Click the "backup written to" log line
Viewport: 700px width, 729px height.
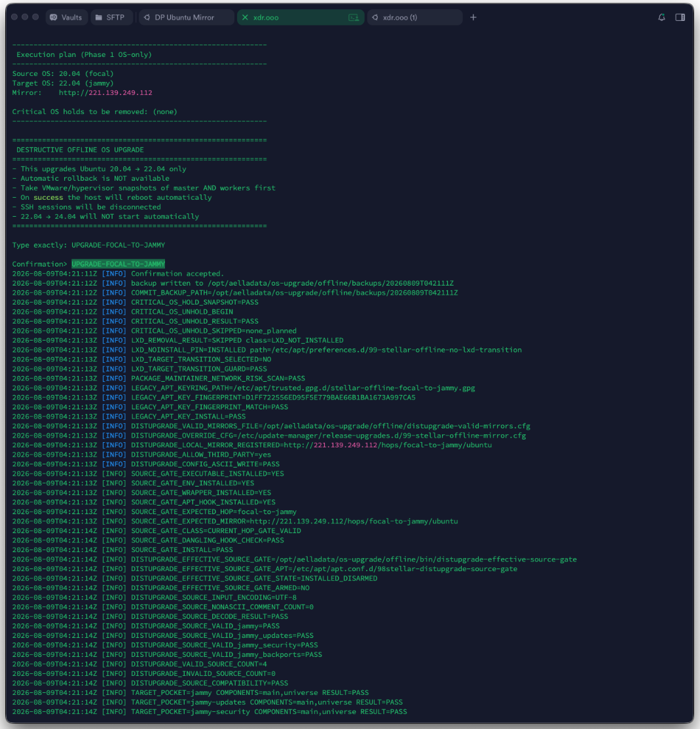coord(233,283)
